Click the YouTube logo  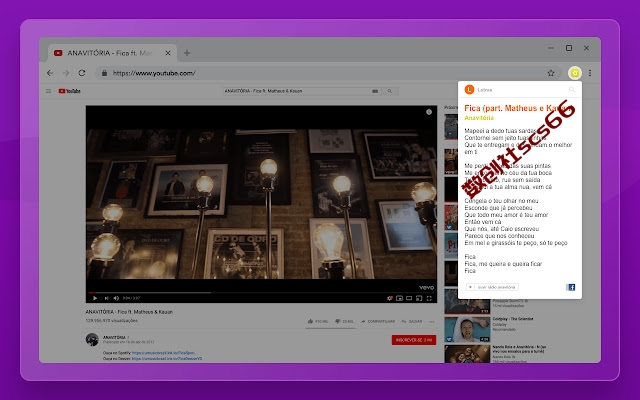click(x=69, y=91)
